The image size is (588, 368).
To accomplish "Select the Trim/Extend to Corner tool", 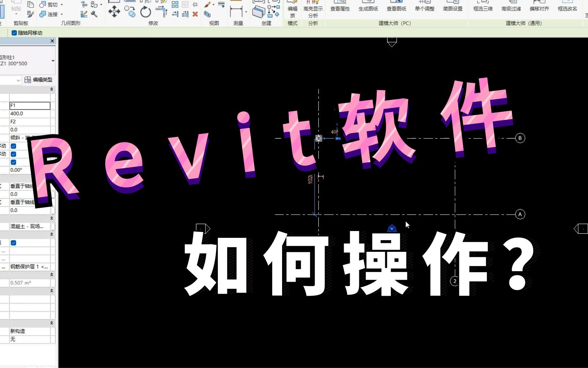I will pyautogui.click(x=162, y=11).
